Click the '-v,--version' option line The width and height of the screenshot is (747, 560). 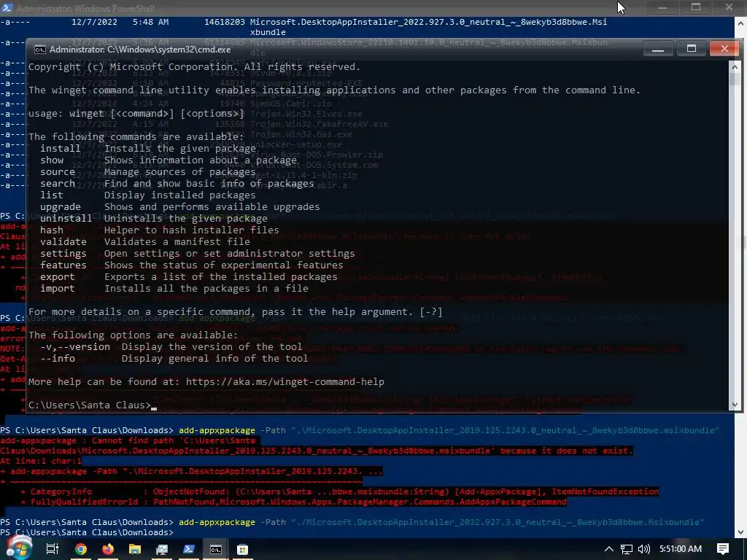coord(171,346)
